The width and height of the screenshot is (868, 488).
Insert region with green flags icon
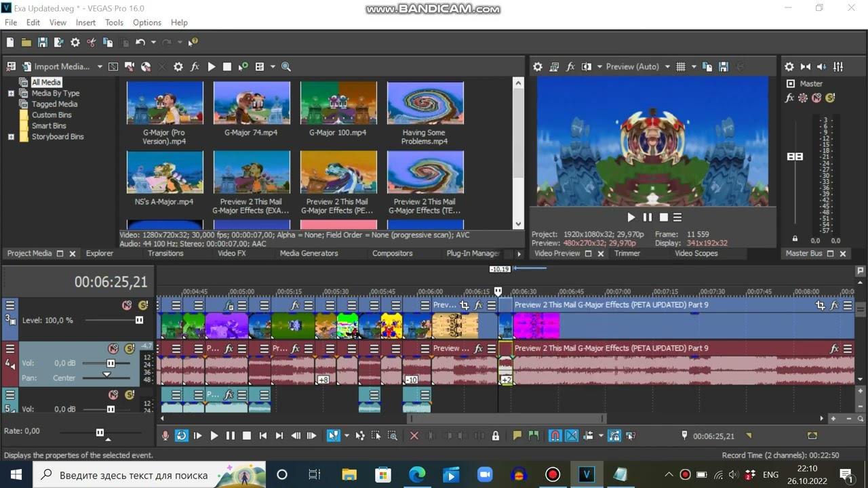pos(534,436)
